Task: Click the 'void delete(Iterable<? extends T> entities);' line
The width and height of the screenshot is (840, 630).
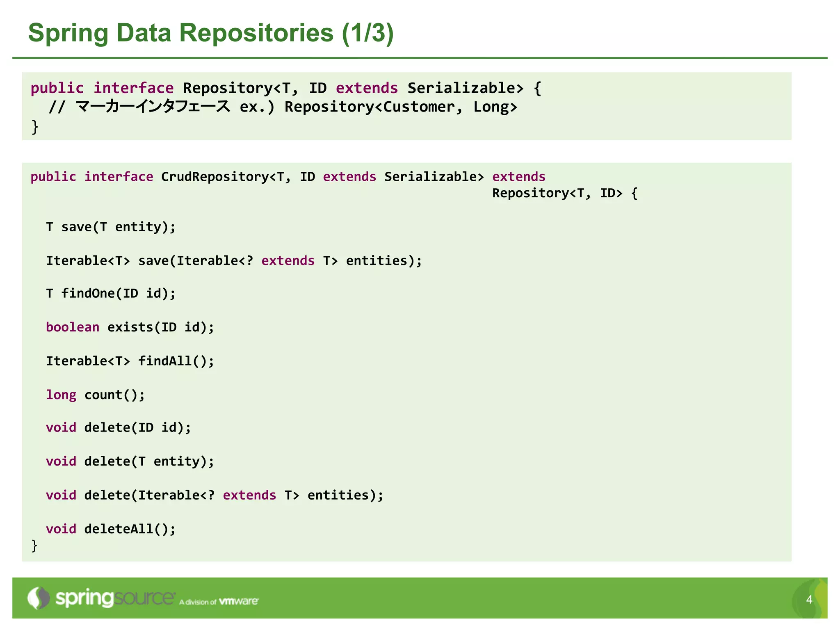Action: pos(215,495)
